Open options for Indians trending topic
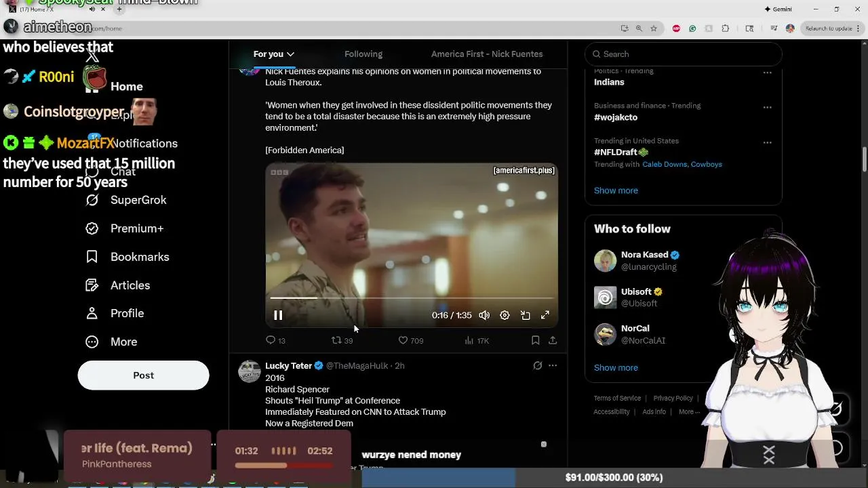The width and height of the screenshot is (868, 488). pyautogui.click(x=767, y=72)
